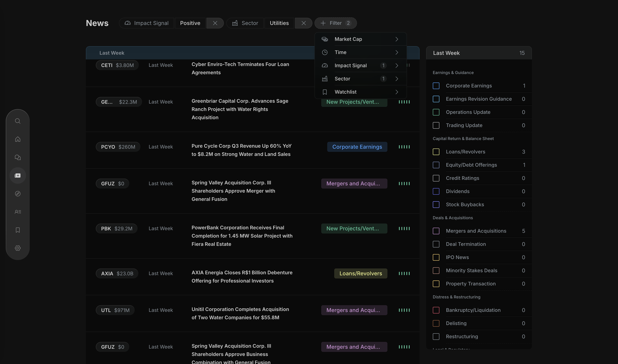Open settings gear icon in sidebar

point(18,248)
